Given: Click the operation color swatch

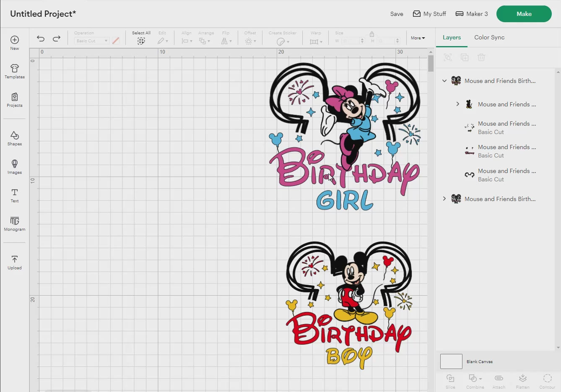Looking at the screenshot, I should pos(116,41).
